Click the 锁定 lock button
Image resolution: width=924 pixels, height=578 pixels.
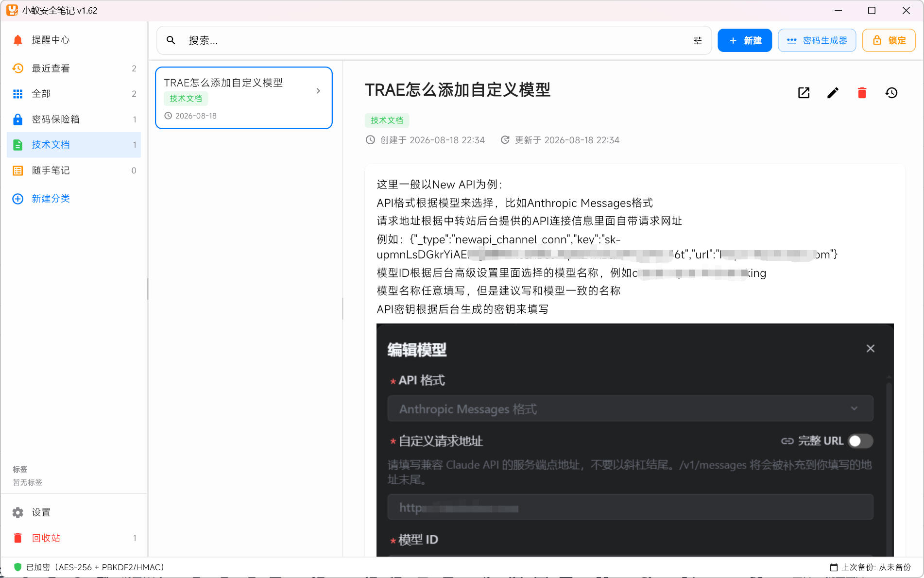point(889,40)
